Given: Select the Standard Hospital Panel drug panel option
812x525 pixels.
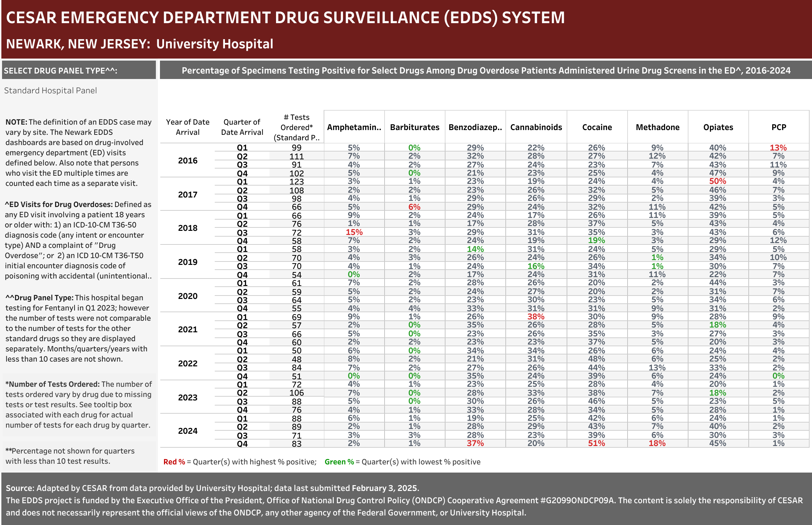Looking at the screenshot, I should point(50,90).
